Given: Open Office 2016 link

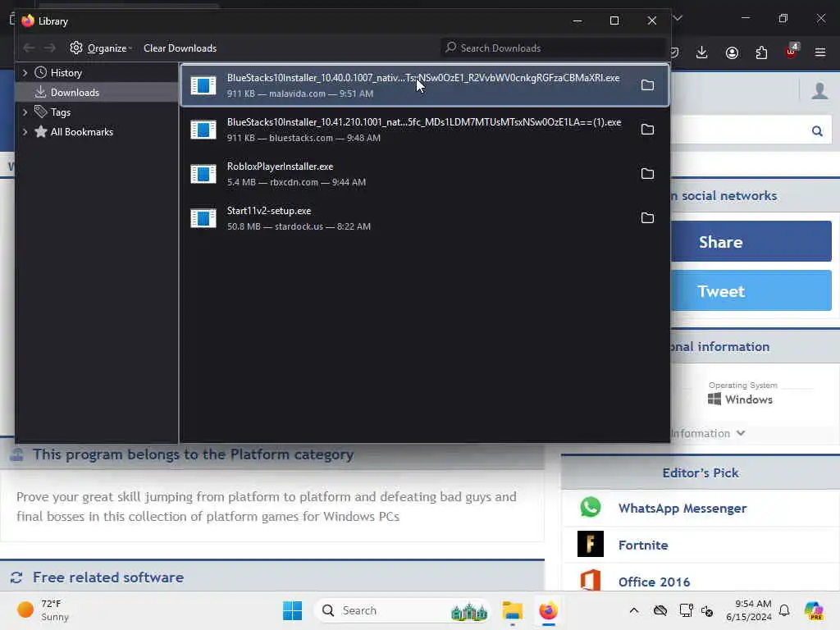Looking at the screenshot, I should [654, 582].
